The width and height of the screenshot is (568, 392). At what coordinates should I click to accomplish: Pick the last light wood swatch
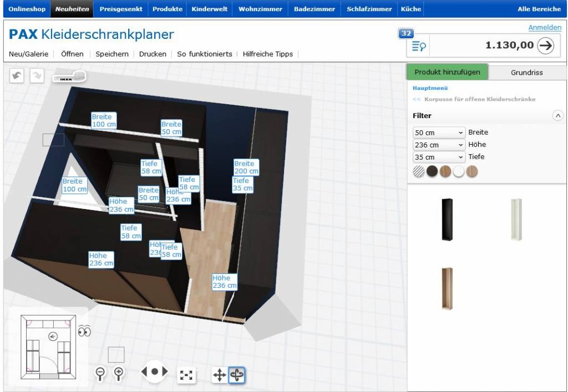471,171
